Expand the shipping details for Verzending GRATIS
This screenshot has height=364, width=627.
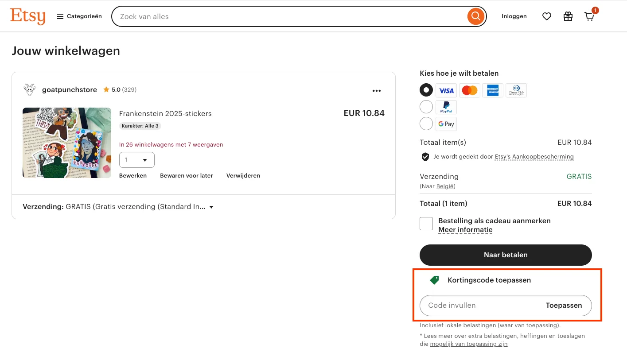(x=211, y=207)
